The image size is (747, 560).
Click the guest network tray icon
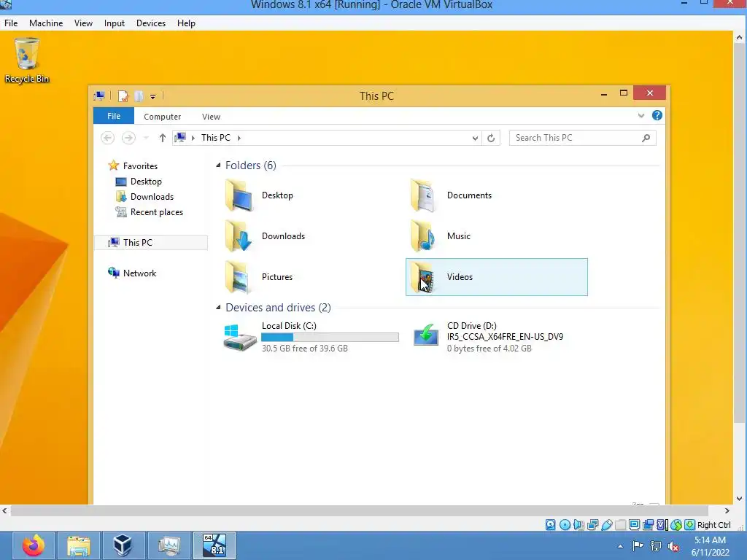656,545
